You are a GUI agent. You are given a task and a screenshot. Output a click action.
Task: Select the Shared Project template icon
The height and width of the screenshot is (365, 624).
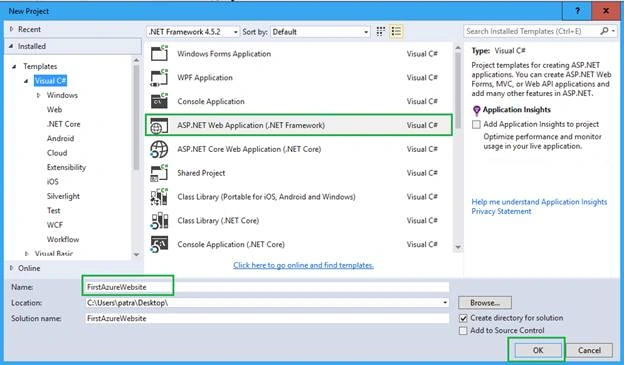pos(159,173)
